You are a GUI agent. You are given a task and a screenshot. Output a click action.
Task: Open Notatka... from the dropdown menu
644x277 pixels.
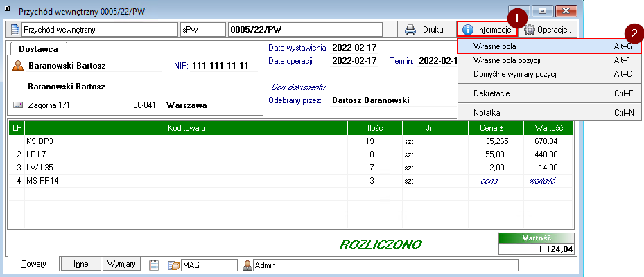[489, 112]
